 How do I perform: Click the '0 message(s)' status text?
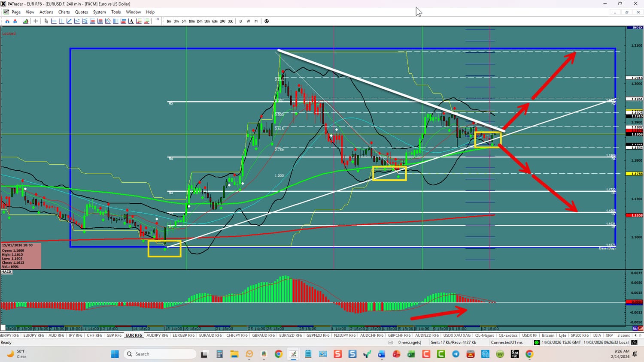click(x=410, y=343)
